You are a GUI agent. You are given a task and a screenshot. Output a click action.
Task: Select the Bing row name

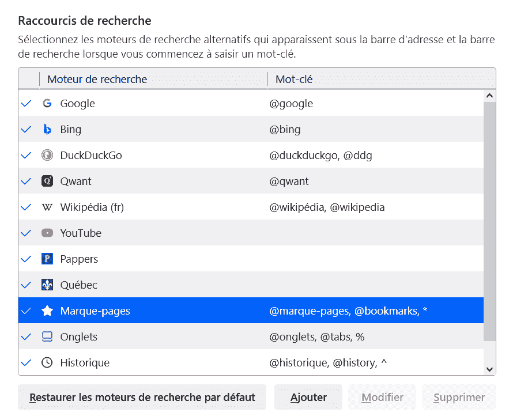click(x=71, y=129)
